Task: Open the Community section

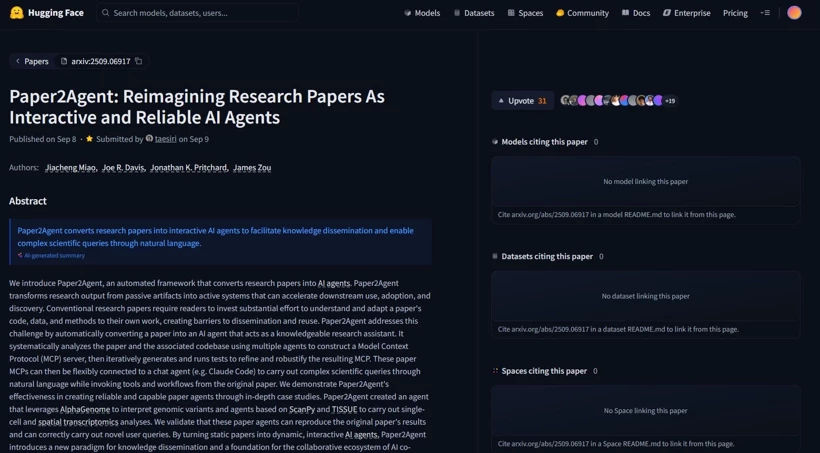Action: tap(582, 13)
